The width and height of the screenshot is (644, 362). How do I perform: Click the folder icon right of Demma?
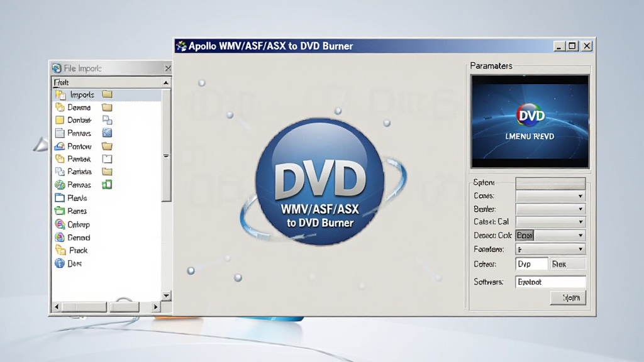point(107,107)
